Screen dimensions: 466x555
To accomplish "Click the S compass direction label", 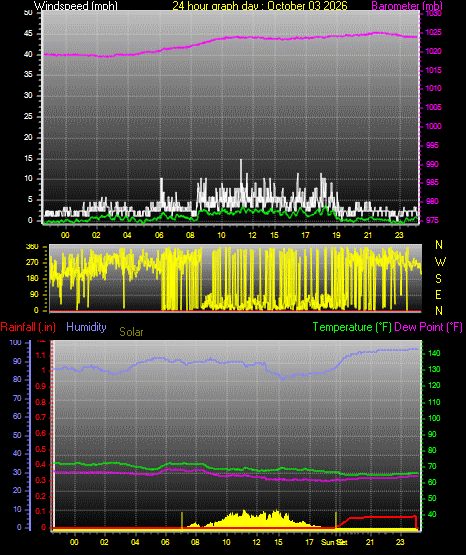I will pos(438,279).
